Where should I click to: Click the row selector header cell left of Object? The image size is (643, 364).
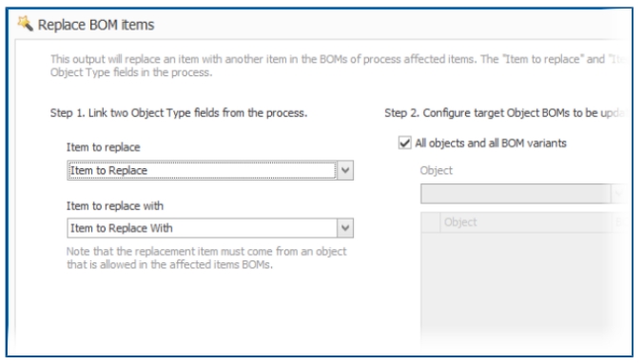430,222
